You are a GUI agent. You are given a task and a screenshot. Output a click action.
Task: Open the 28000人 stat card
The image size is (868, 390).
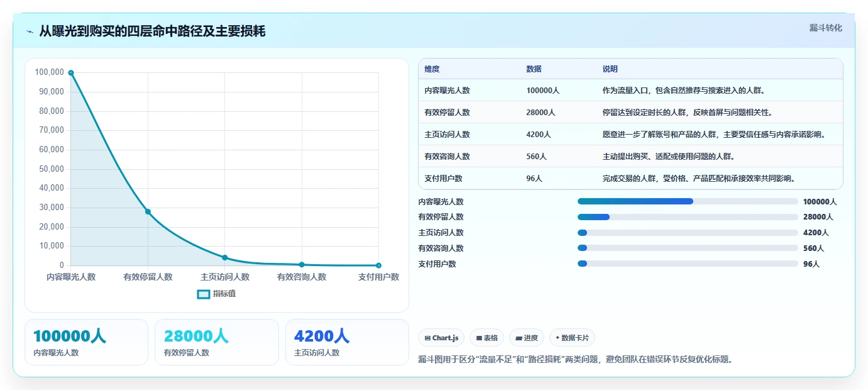(217, 342)
